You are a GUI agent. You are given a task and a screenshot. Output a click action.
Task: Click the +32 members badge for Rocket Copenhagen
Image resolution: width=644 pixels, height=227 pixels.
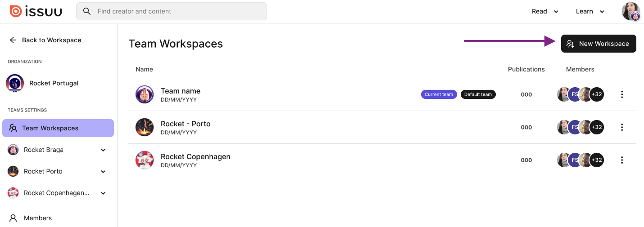[596, 160]
